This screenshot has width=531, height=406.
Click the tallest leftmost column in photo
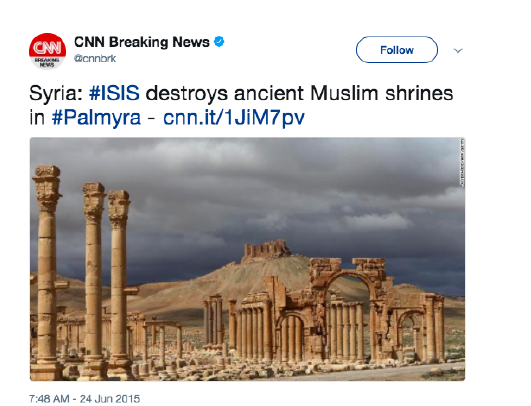47,271
